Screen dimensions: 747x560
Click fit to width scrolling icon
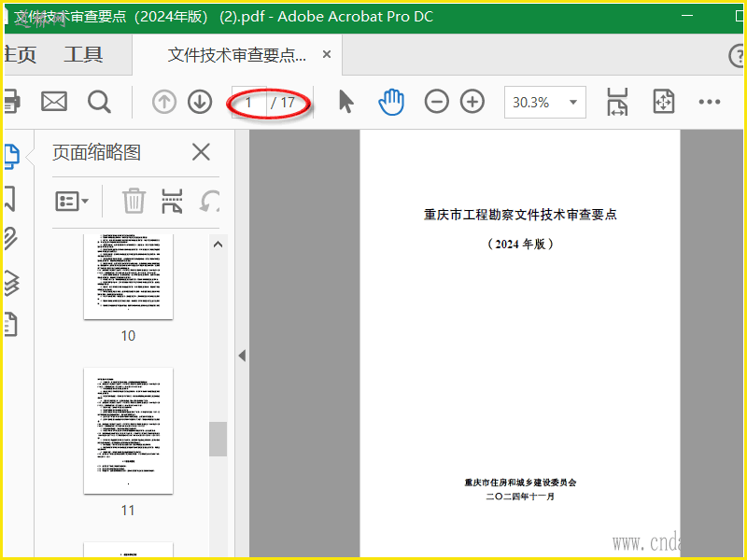pos(617,102)
